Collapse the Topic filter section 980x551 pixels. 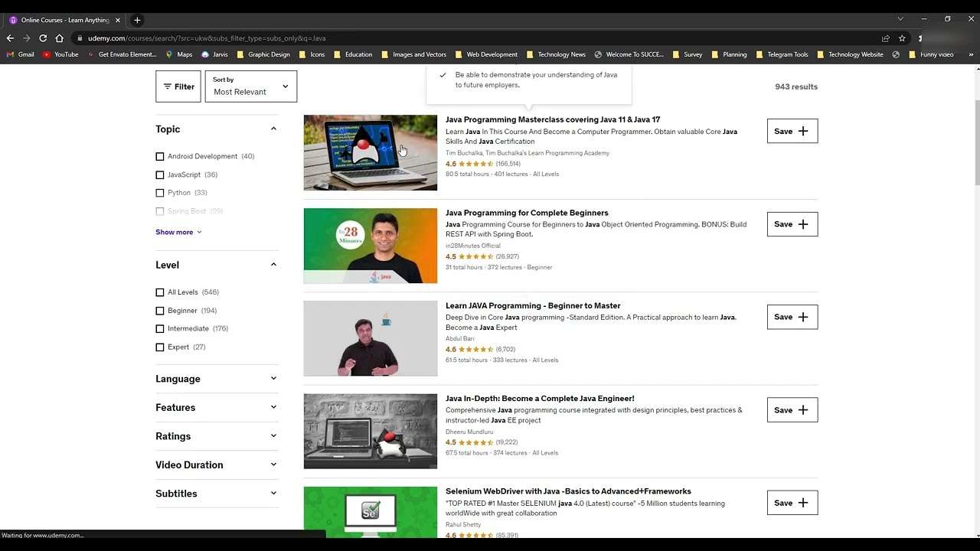[x=273, y=129]
